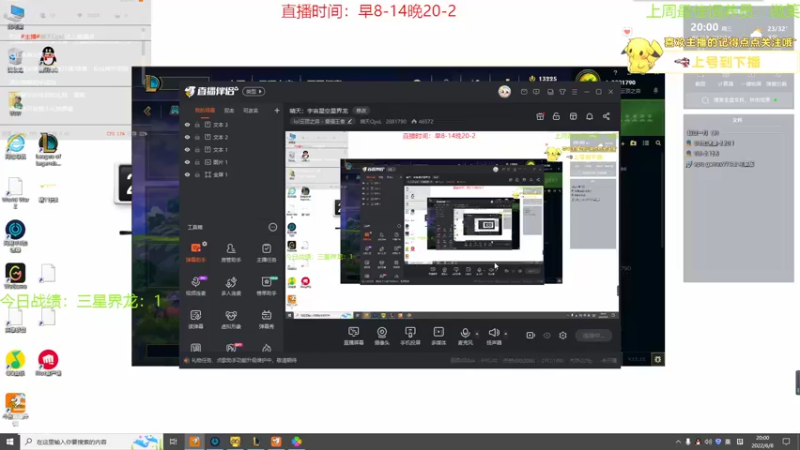
Task: Open the mail envelope icon in title bar
Action: [x=524, y=92]
